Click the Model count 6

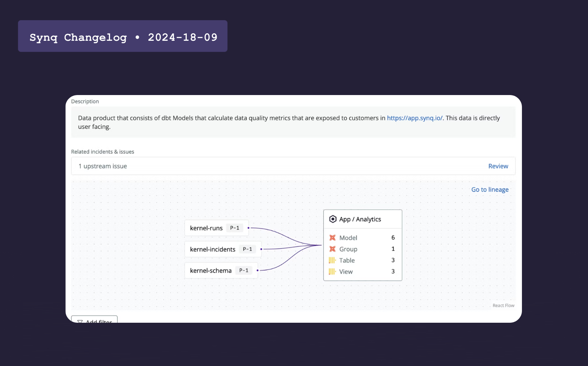(x=393, y=238)
